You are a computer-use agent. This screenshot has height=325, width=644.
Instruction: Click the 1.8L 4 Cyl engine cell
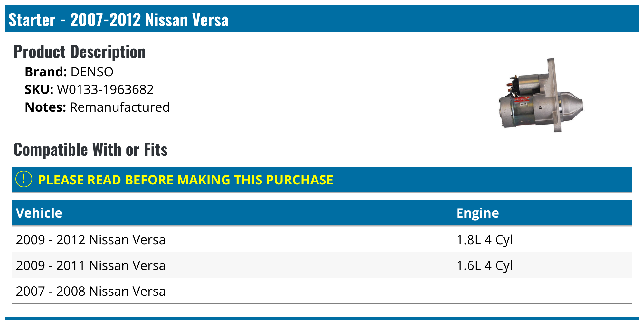(x=484, y=240)
